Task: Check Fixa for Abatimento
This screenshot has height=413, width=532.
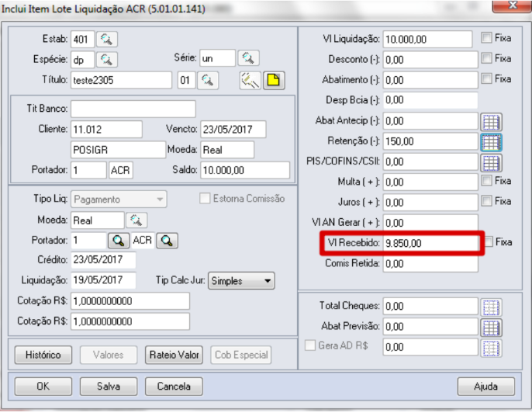Action: tap(486, 79)
